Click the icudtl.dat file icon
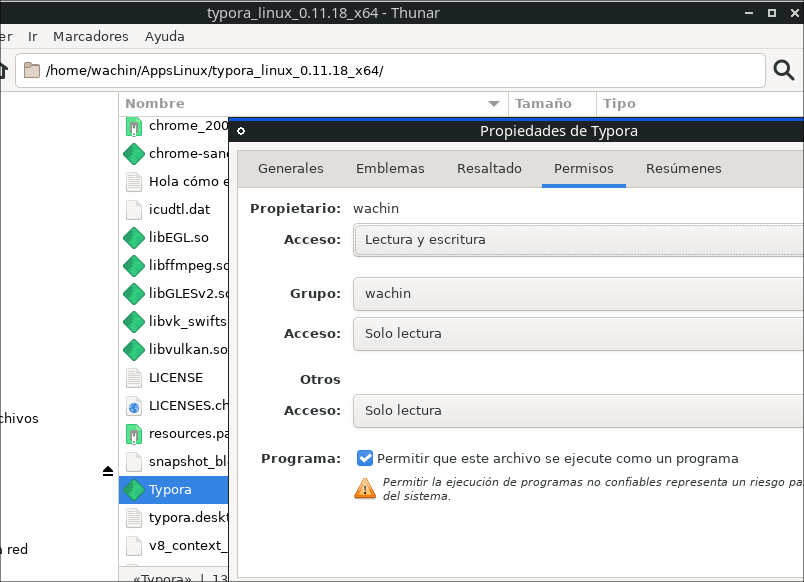This screenshot has width=804, height=582. point(134,210)
